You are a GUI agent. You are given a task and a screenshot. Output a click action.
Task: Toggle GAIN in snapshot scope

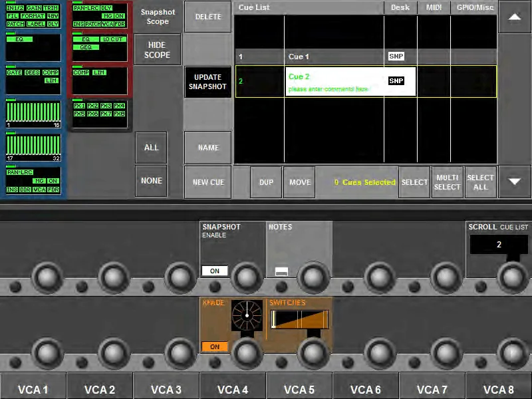(x=34, y=8)
